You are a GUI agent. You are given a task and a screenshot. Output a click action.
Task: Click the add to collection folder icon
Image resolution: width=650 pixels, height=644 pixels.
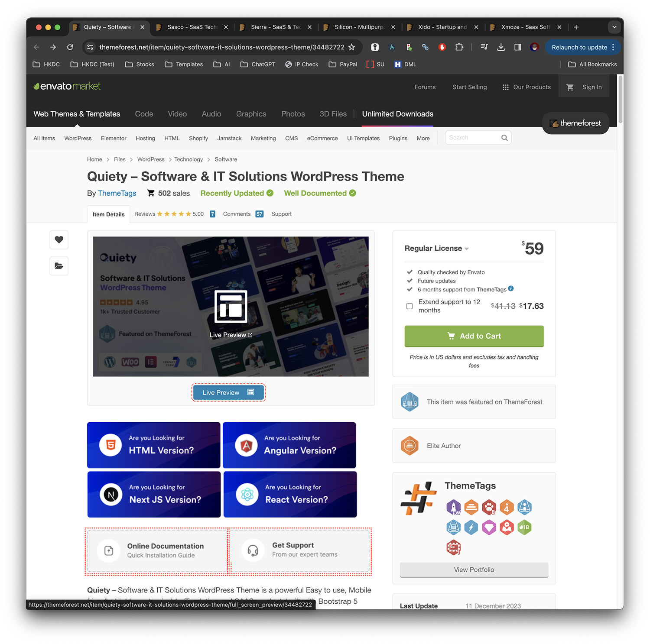click(x=59, y=266)
